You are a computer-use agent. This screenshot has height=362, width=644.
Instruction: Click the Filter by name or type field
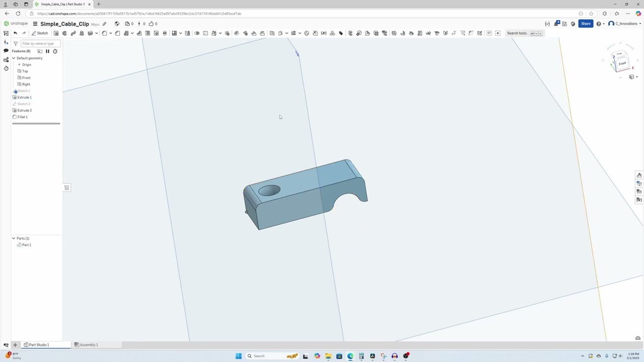point(40,44)
